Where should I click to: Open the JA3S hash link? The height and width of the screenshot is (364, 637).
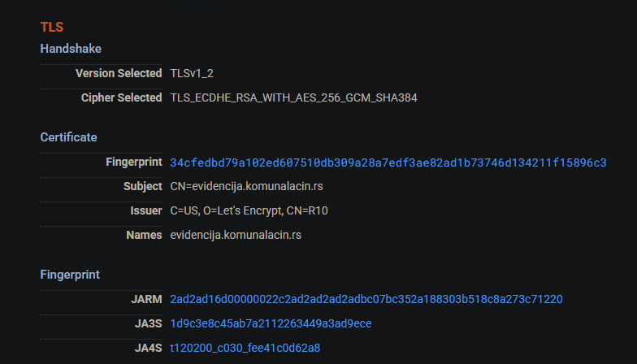pos(271,323)
